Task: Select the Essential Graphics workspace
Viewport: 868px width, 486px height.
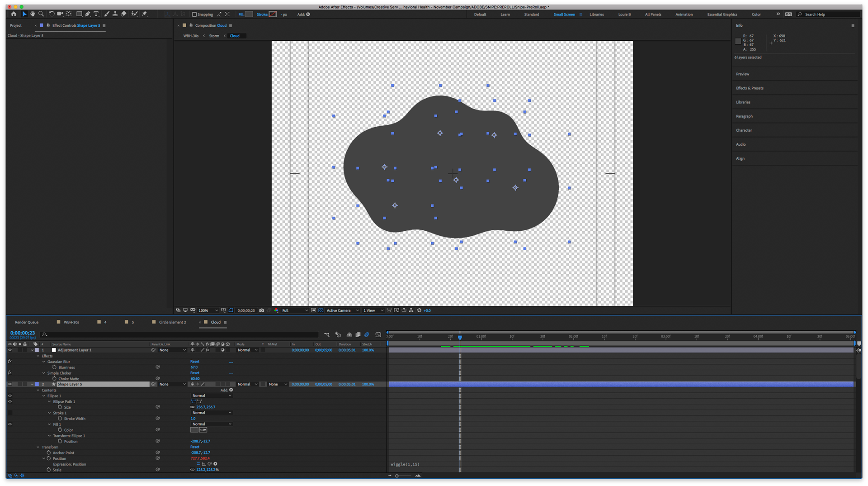Action: coord(722,14)
